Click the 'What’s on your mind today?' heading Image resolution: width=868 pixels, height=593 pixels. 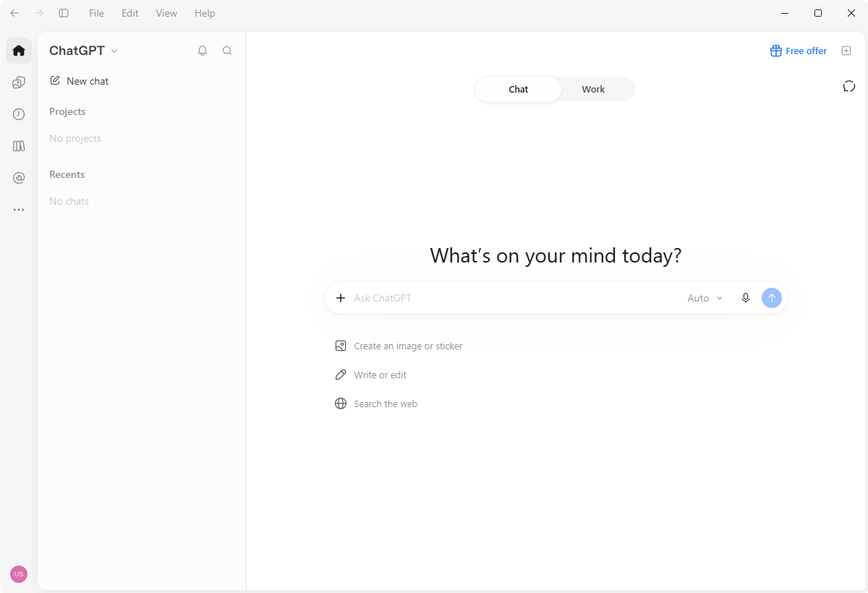coord(556,255)
